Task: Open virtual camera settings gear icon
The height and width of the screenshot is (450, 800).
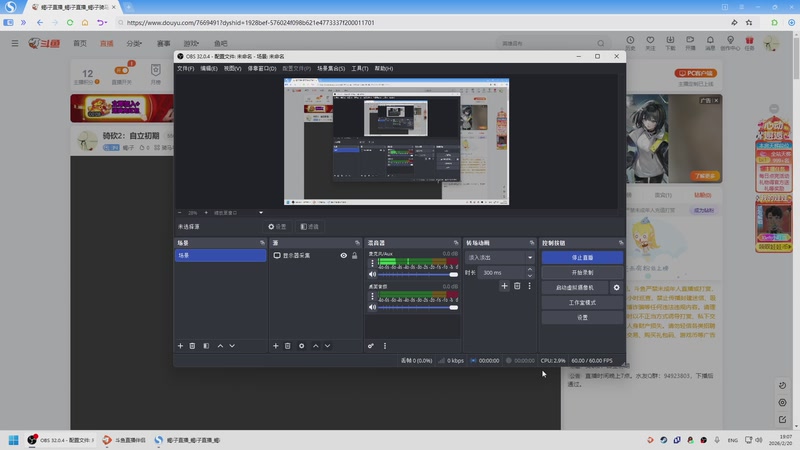Action: pyautogui.click(x=616, y=287)
